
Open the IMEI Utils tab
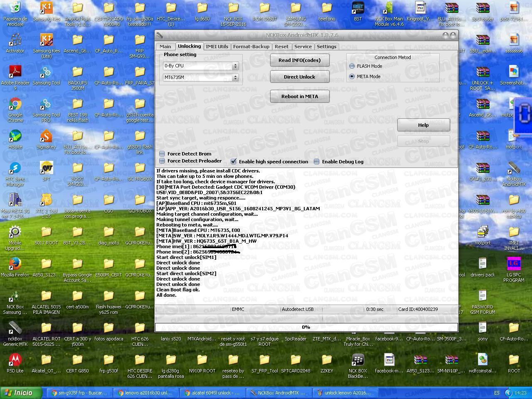217,47
